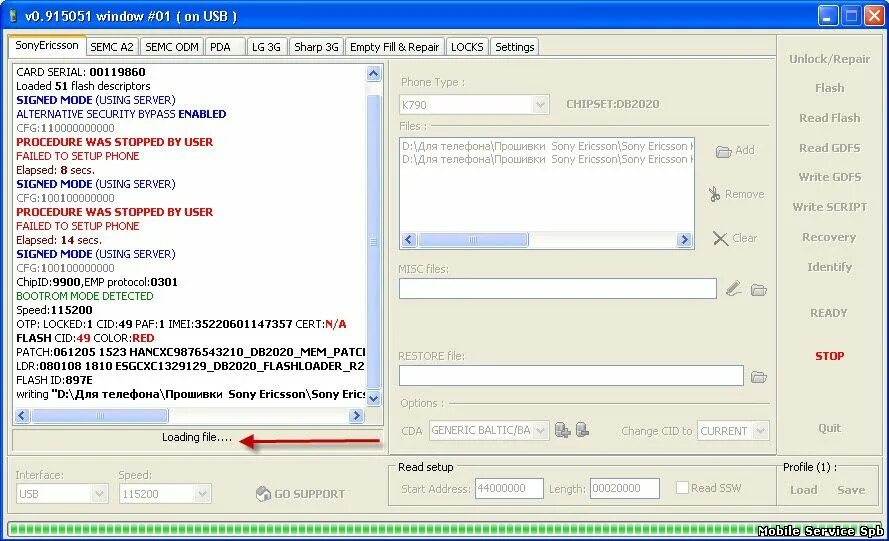Screen dimensions: 889x541
Task: Click the Save profile button
Action: pyautogui.click(x=851, y=490)
